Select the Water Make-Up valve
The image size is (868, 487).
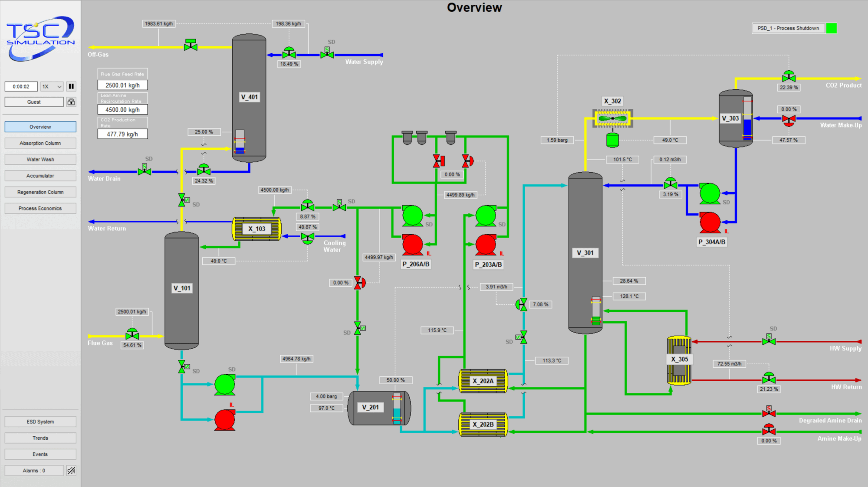[789, 120]
